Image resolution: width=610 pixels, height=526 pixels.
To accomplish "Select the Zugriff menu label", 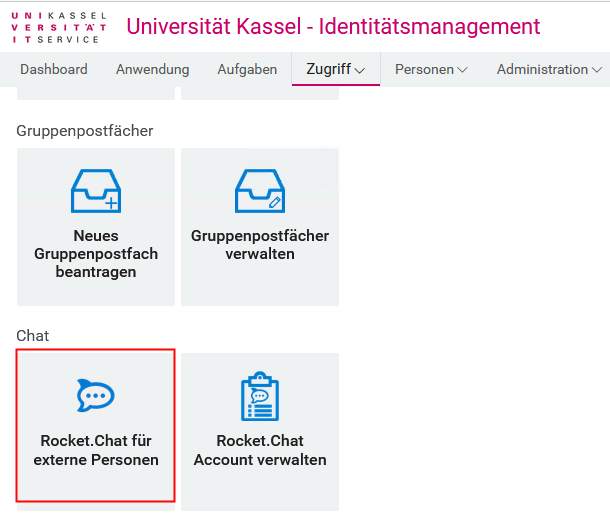I will (x=327, y=69).
